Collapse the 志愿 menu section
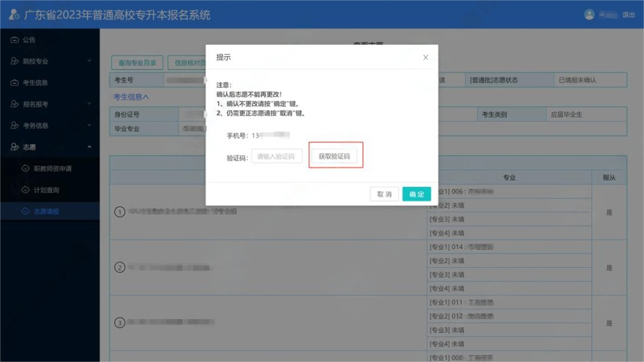 point(89,146)
